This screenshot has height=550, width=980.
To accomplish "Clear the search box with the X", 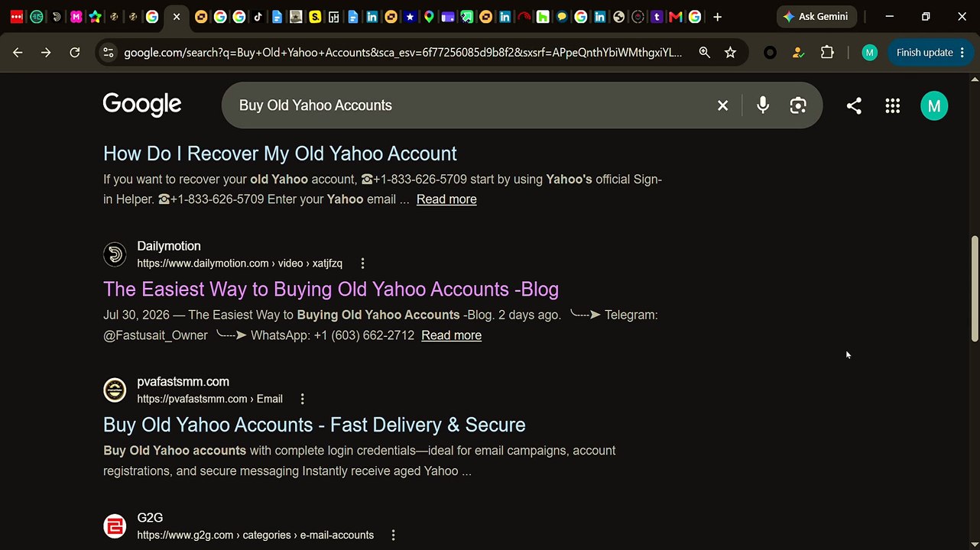I will tap(722, 105).
